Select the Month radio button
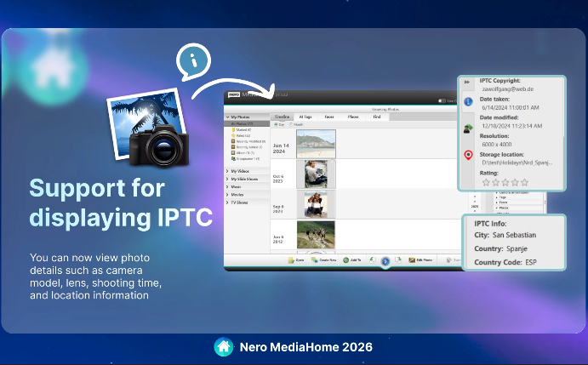Viewport: 588px width, 365px height. [292, 124]
